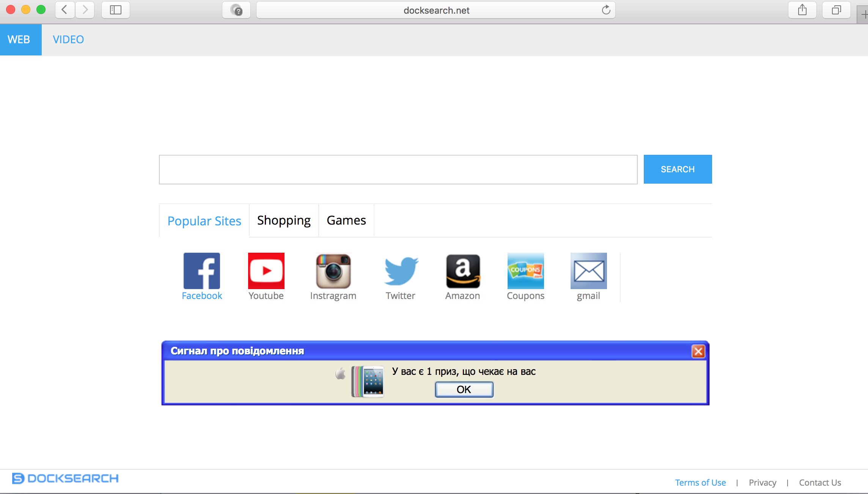Viewport: 868px width, 494px height.
Task: Open the Facebook shortcut icon
Action: click(x=201, y=271)
